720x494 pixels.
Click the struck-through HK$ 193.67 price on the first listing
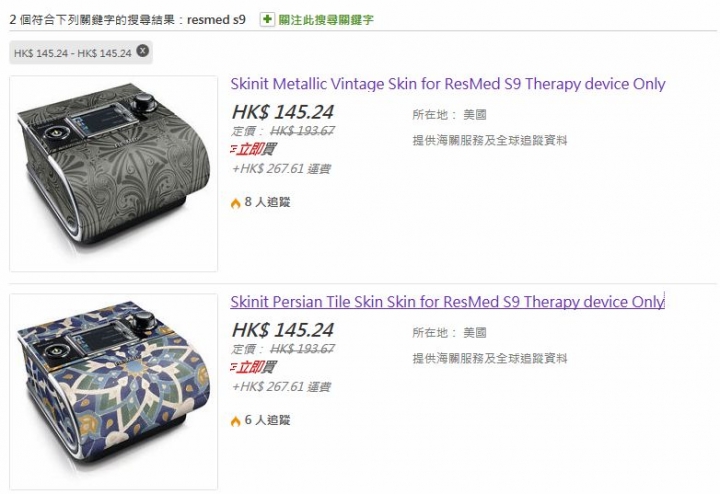coord(302,131)
